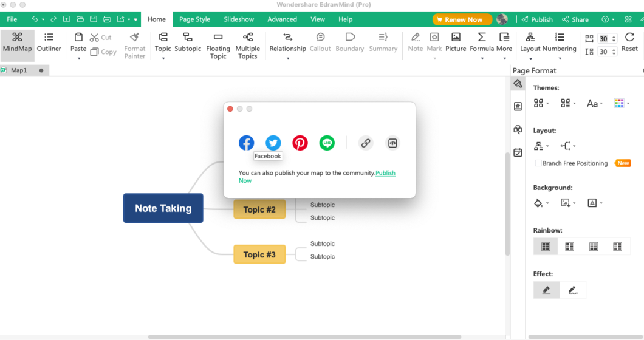Add a Boundary shape
644x340 pixels.
coord(349,42)
